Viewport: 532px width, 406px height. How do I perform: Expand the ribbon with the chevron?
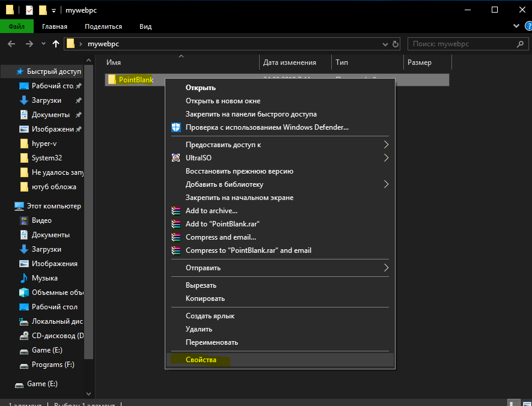click(516, 26)
